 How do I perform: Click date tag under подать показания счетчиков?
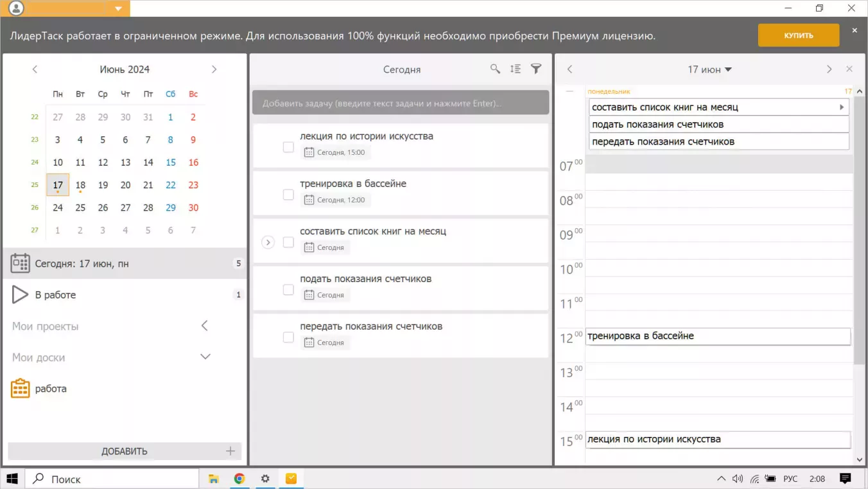(x=325, y=295)
